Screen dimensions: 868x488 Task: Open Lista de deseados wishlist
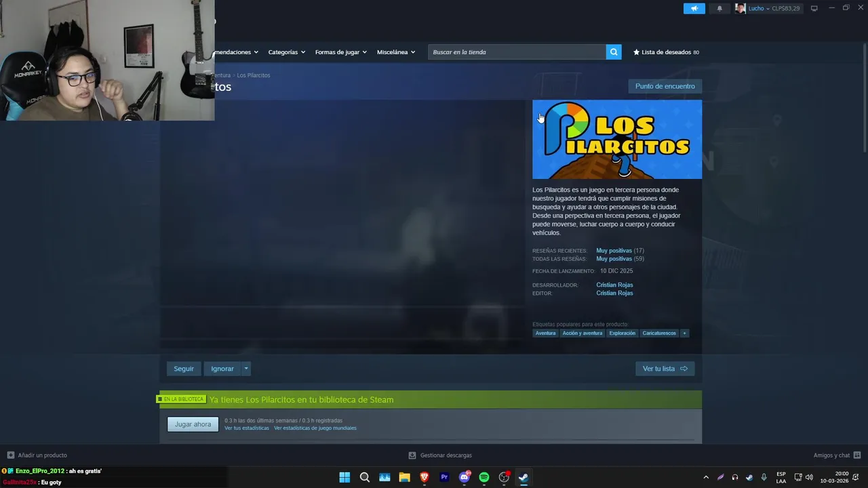click(x=666, y=52)
